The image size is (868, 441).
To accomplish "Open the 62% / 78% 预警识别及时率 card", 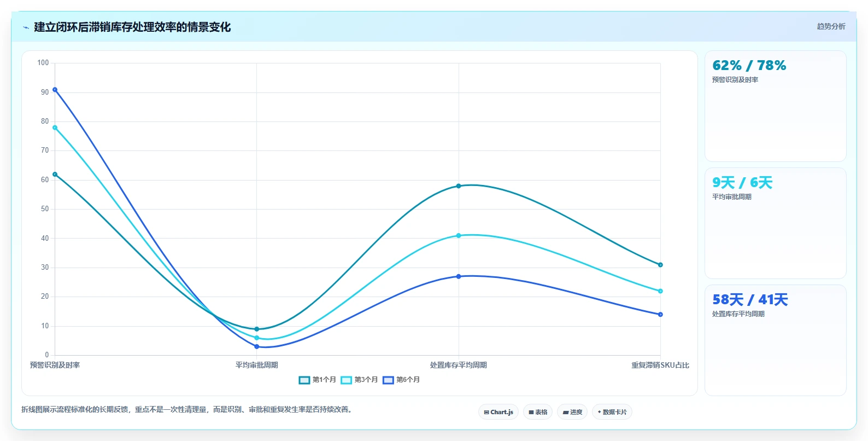I will (x=775, y=106).
